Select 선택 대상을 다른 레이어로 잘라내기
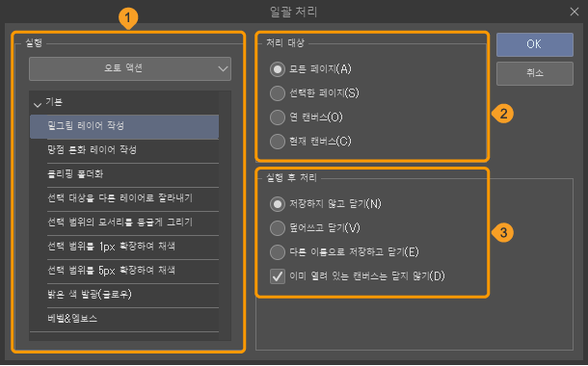Viewport: 588px width, 366px height. [124, 198]
